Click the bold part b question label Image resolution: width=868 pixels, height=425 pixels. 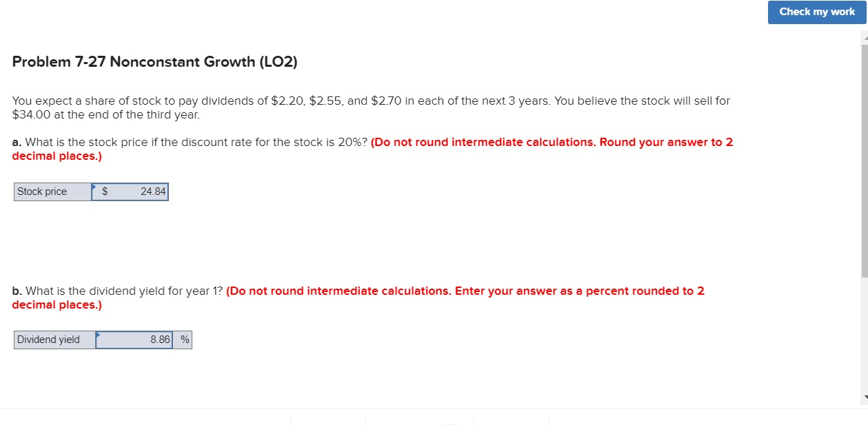click(x=17, y=291)
